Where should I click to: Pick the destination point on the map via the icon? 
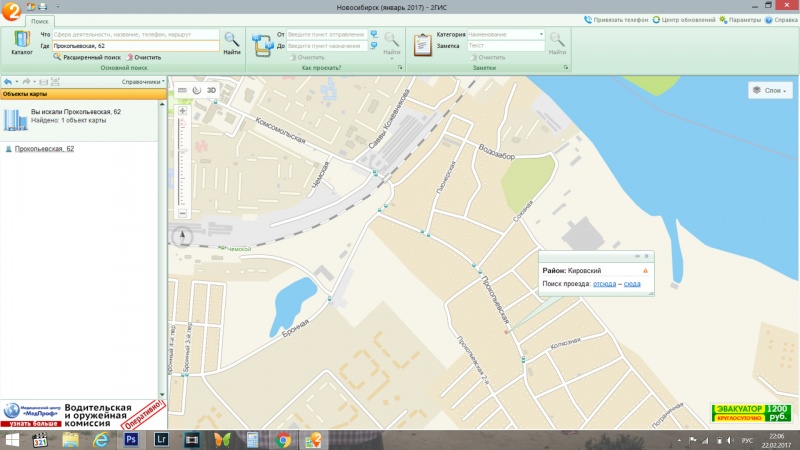(x=374, y=46)
